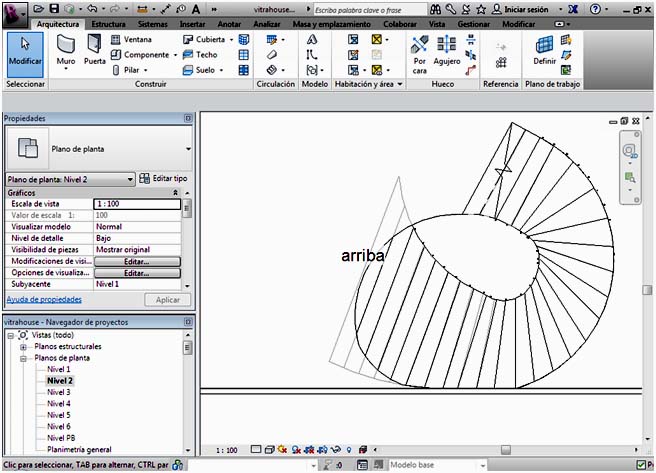Image resolution: width=656 pixels, height=473 pixels.
Task: Click the Definir work plane tool
Action: [x=544, y=51]
